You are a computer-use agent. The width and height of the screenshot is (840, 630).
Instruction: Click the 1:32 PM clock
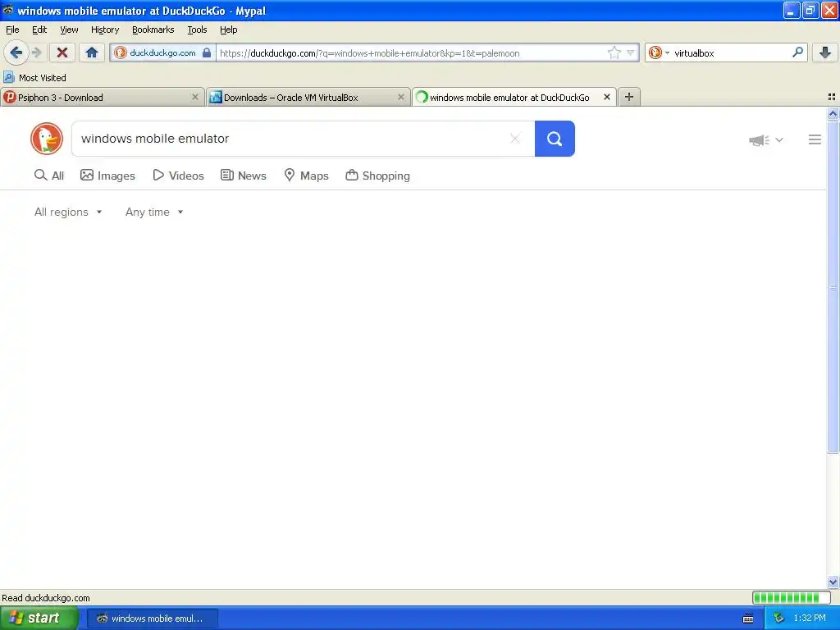pyautogui.click(x=810, y=619)
